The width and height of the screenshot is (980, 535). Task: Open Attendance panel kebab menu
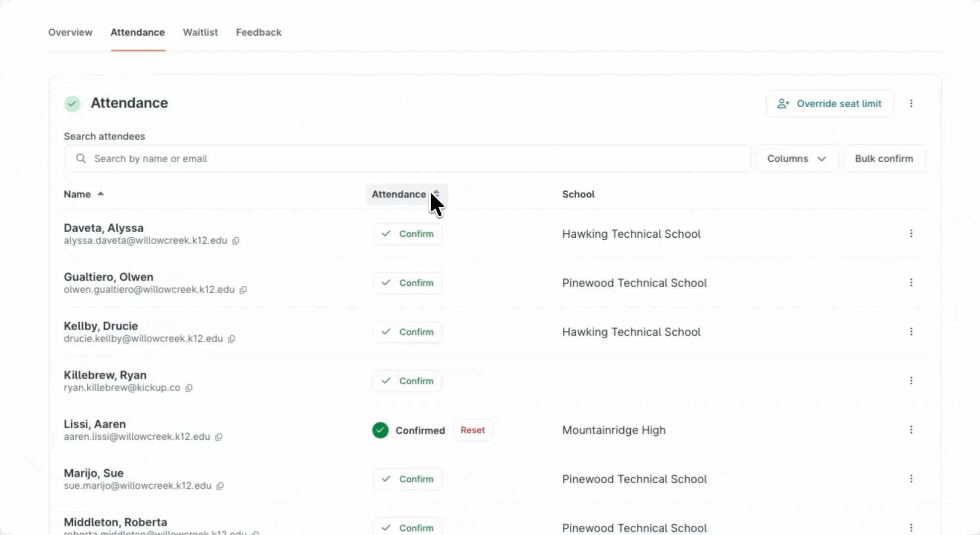911,104
